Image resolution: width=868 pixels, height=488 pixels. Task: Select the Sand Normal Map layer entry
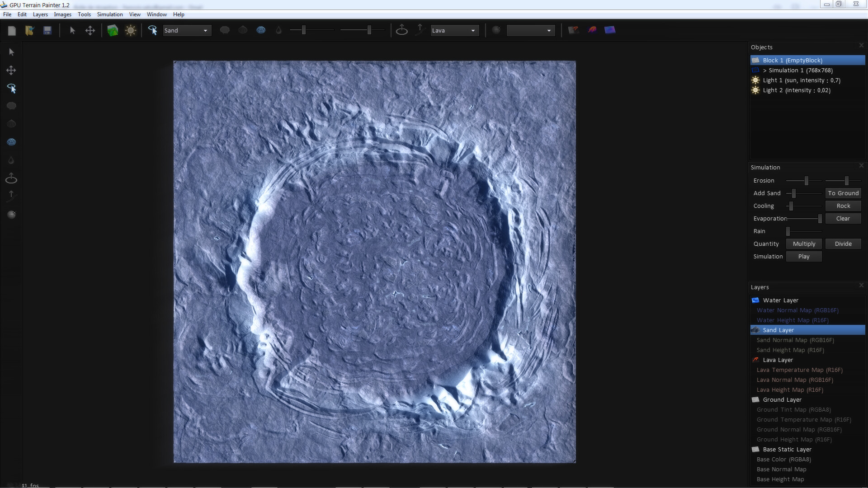794,340
